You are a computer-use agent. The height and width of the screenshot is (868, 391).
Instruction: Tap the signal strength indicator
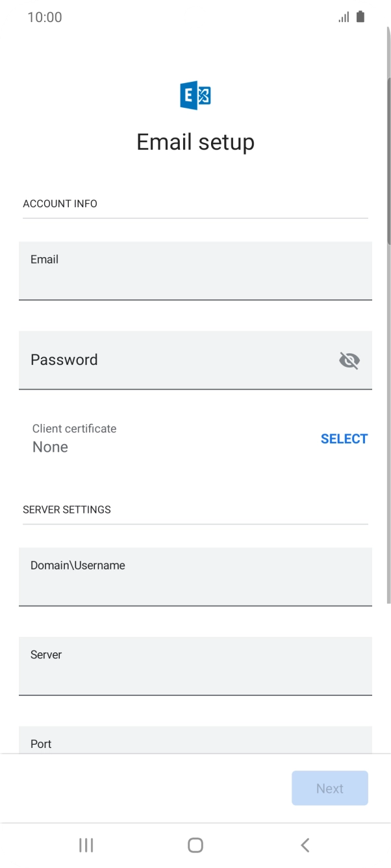tap(344, 17)
